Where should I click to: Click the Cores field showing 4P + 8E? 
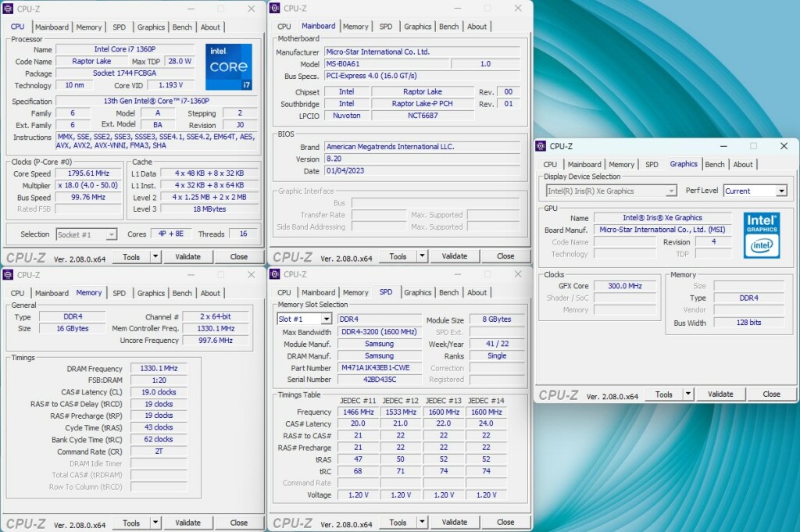tap(171, 234)
